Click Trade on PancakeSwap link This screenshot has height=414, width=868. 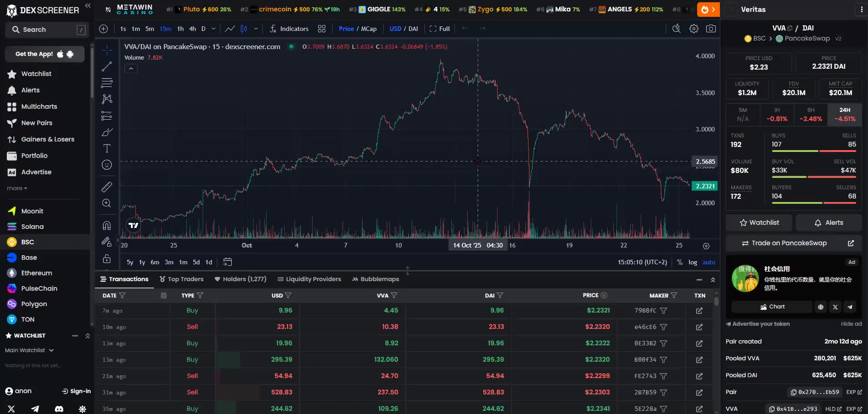tap(794, 243)
